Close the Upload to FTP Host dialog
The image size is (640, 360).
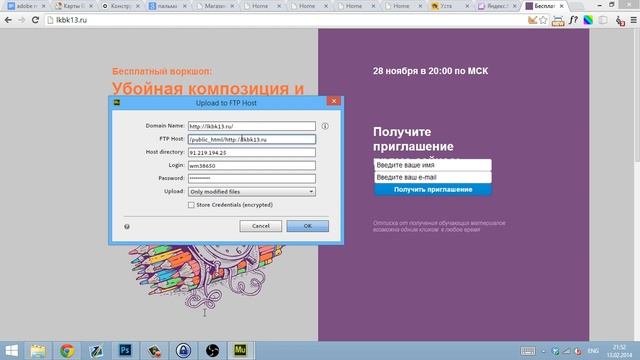coord(333,101)
